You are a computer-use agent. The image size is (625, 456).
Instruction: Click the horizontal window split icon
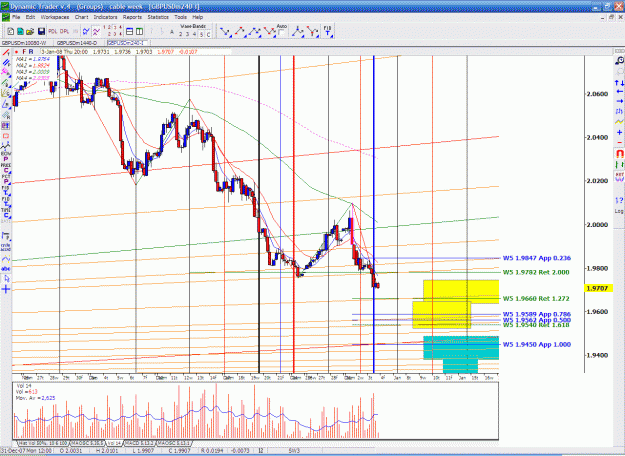click(130, 31)
